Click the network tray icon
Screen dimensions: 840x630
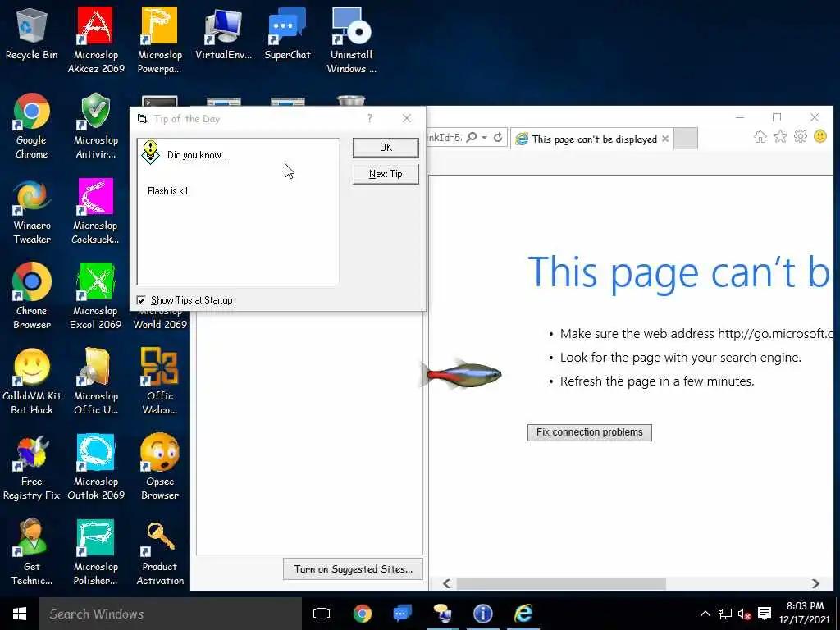pyautogui.click(x=725, y=614)
